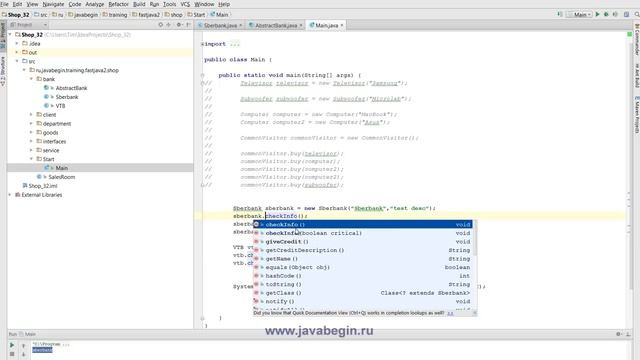The width and height of the screenshot is (640, 360).
Task: Choose checkInfo(boolean critical) completion item
Action: (x=362, y=233)
